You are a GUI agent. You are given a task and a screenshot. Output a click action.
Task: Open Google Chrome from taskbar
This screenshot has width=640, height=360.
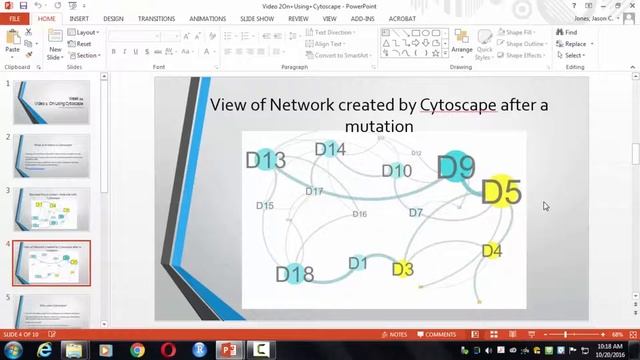tap(137, 350)
